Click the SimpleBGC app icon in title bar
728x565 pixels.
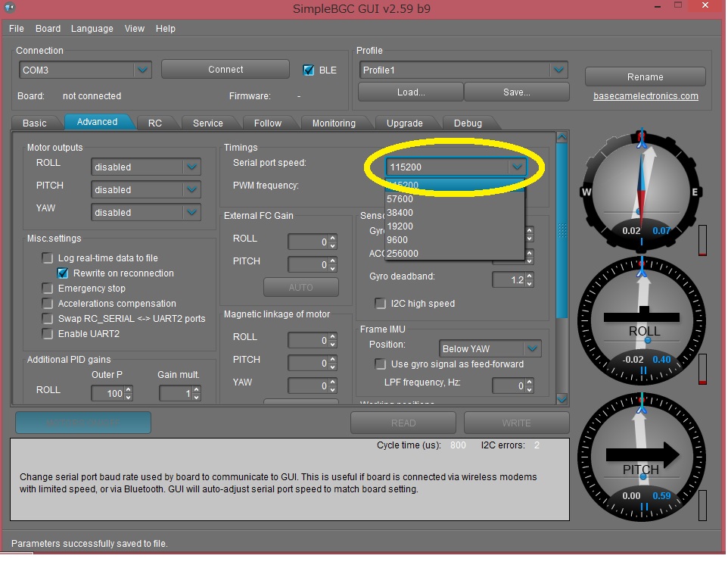tap(9, 7)
